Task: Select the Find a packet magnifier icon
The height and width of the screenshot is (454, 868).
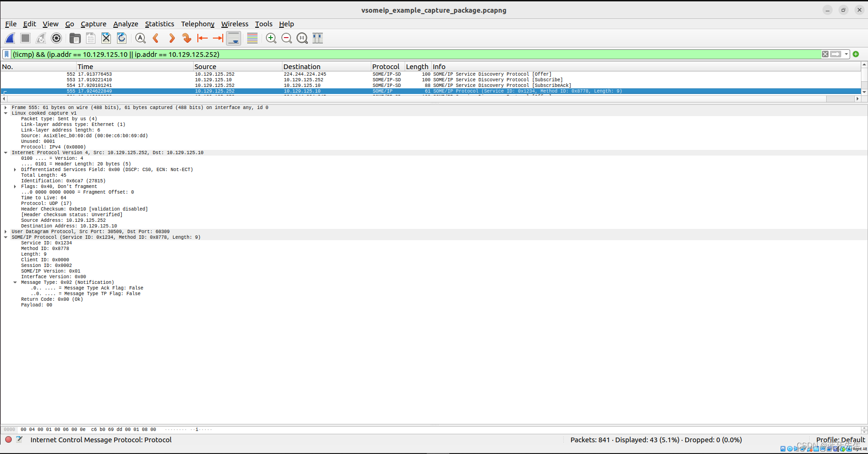Action: pyautogui.click(x=140, y=38)
